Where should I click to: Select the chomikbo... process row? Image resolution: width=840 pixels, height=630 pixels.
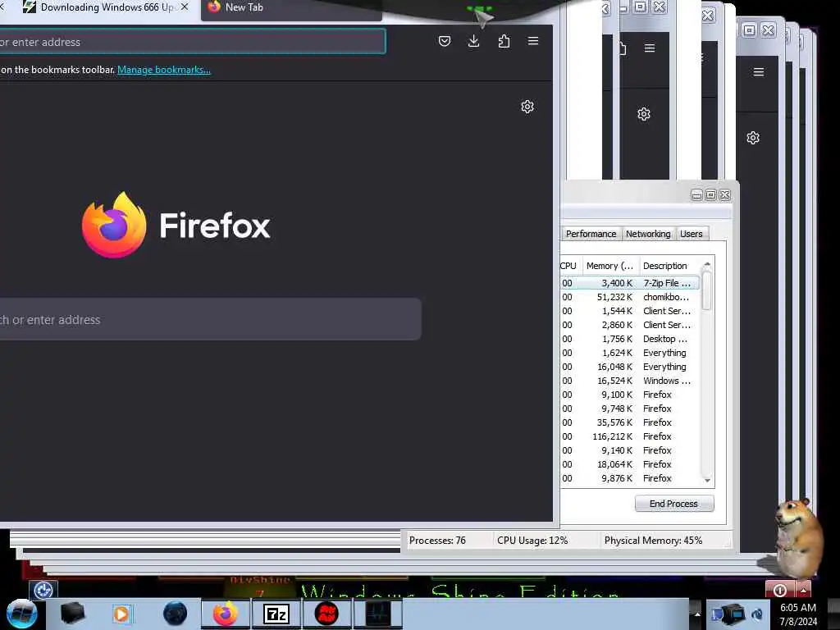pyautogui.click(x=629, y=297)
